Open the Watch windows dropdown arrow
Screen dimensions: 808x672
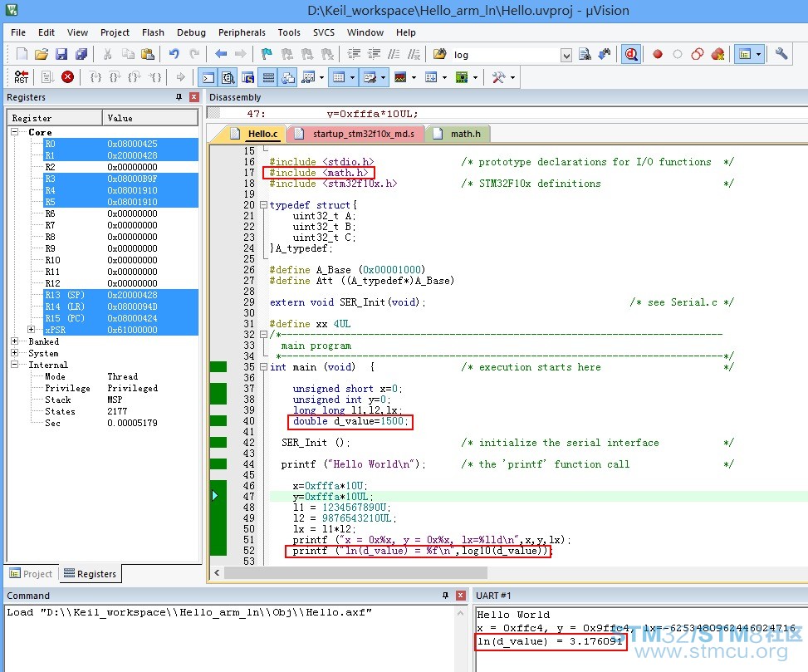pyautogui.click(x=322, y=78)
